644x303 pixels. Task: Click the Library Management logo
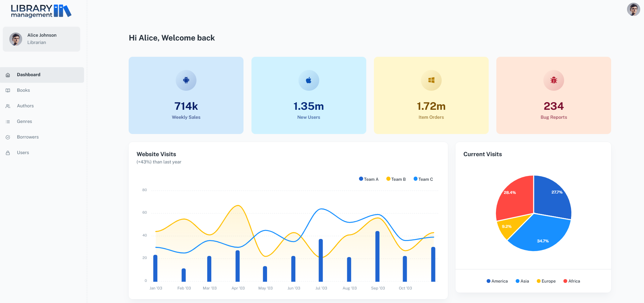(41, 11)
